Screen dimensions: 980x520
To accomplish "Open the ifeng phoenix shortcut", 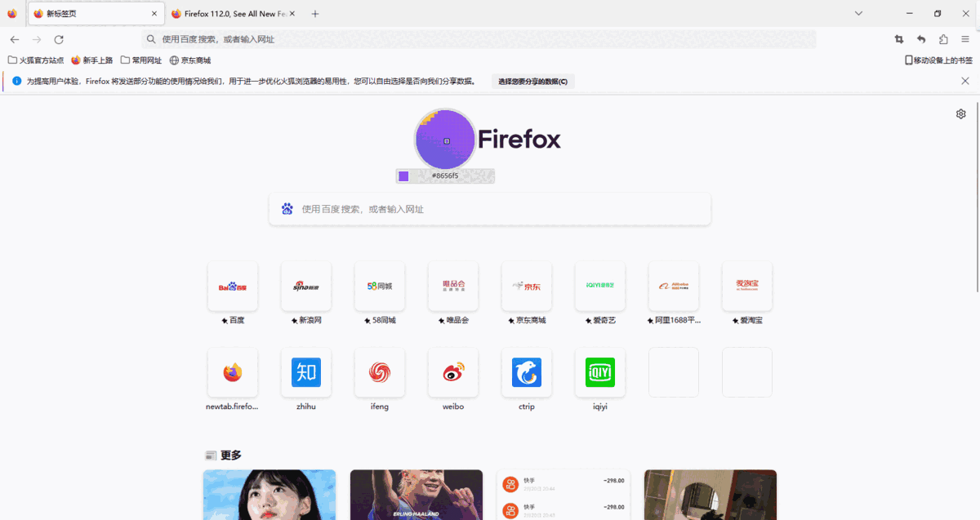I will pyautogui.click(x=379, y=372).
